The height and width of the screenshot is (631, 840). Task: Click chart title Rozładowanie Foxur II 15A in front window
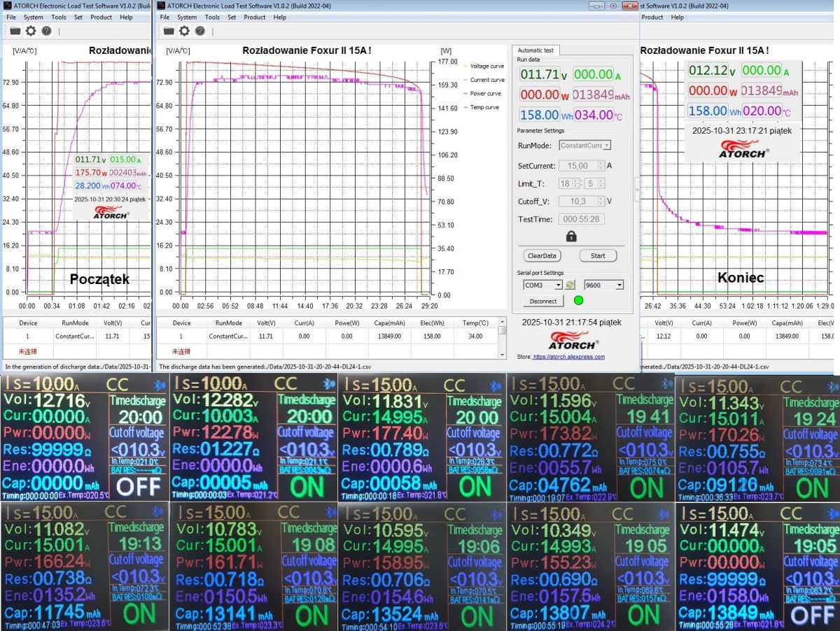click(x=307, y=50)
